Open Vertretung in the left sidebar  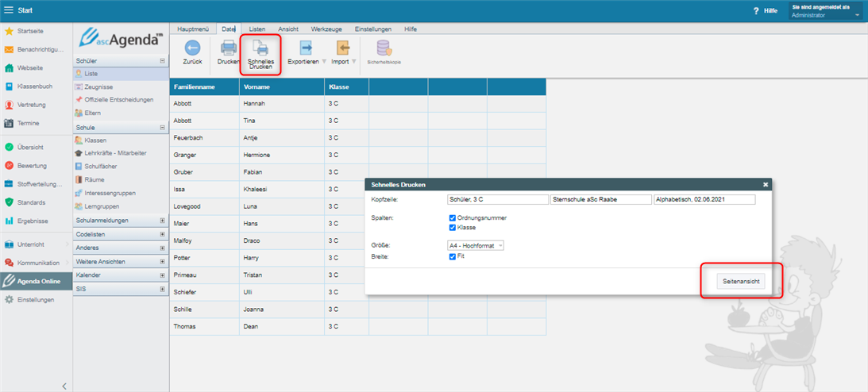point(31,105)
